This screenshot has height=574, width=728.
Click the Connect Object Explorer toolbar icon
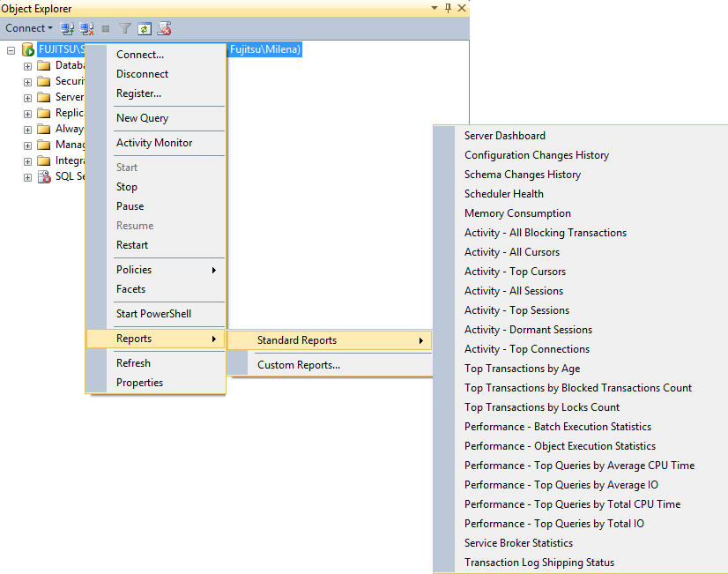(x=67, y=28)
